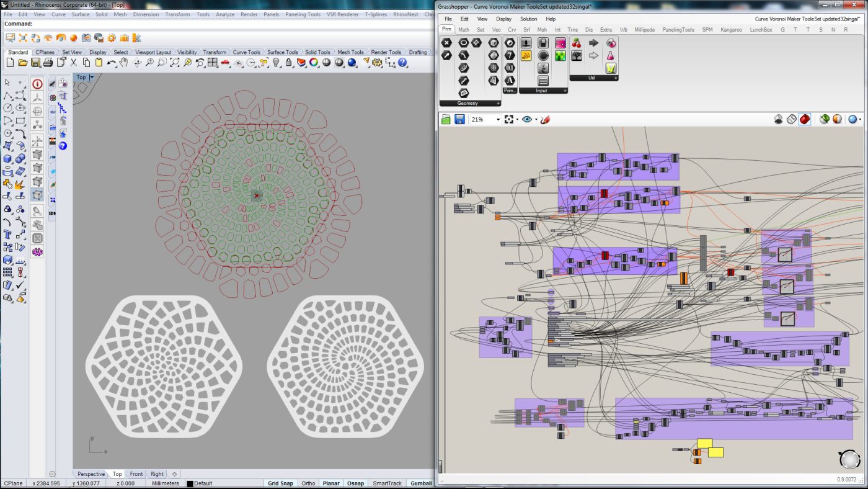This screenshot has height=489, width=868.
Task: Click the Print icon in Rhino Standard toolbar
Action: (48, 63)
